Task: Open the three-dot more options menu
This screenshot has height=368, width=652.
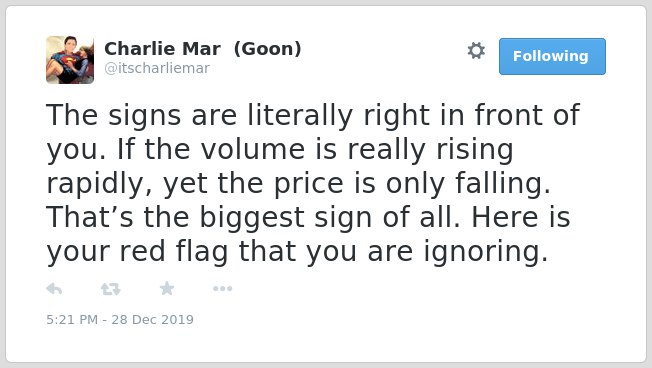Action: click(x=222, y=289)
